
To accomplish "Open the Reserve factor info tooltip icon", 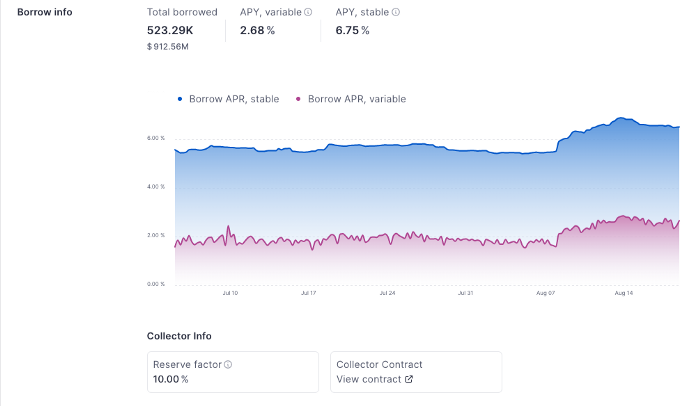I will tap(228, 365).
